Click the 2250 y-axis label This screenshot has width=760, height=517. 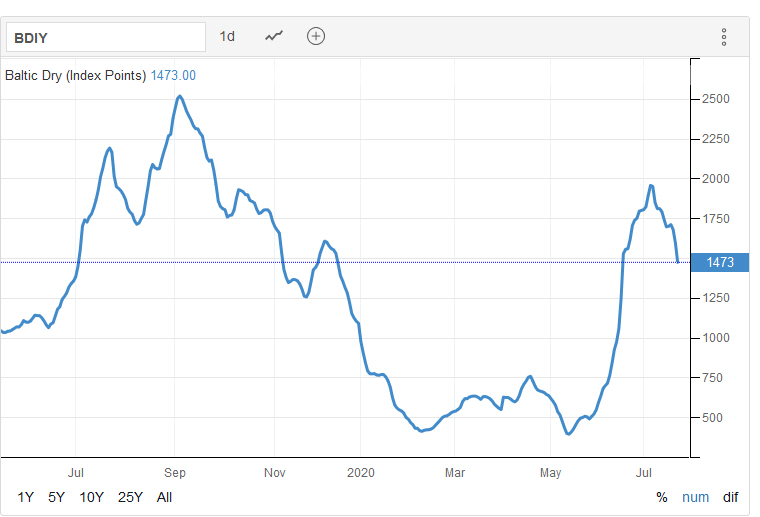coord(715,139)
